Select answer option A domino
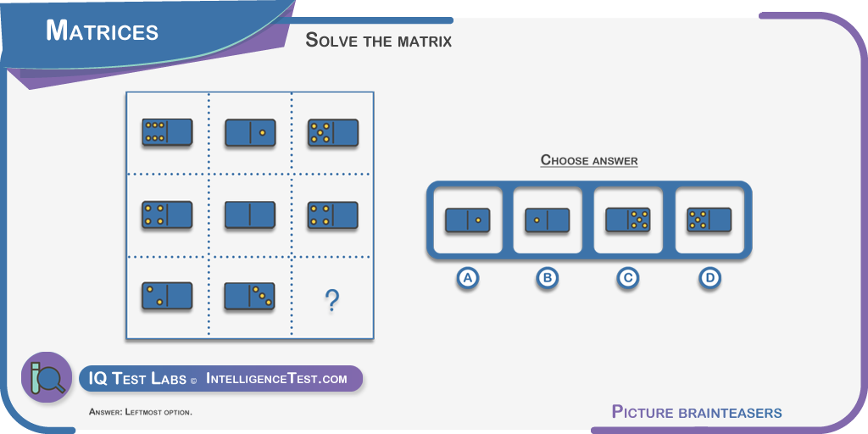The width and height of the screenshot is (868, 434). (467, 220)
